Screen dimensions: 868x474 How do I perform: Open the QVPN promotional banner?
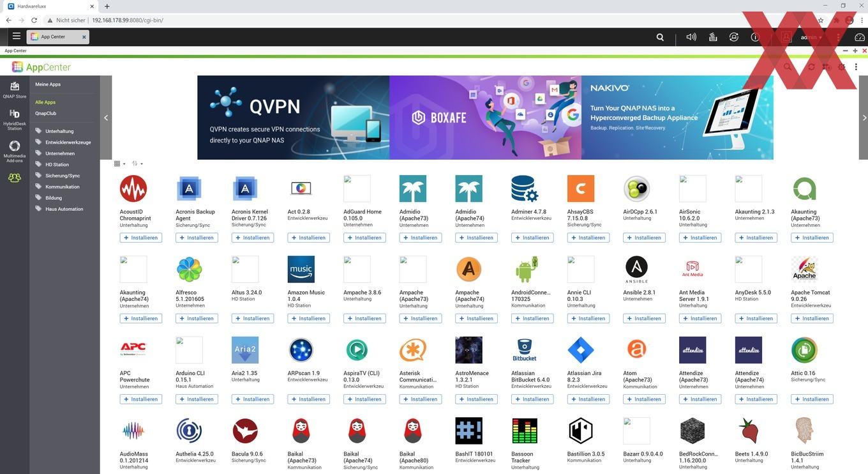(x=293, y=118)
